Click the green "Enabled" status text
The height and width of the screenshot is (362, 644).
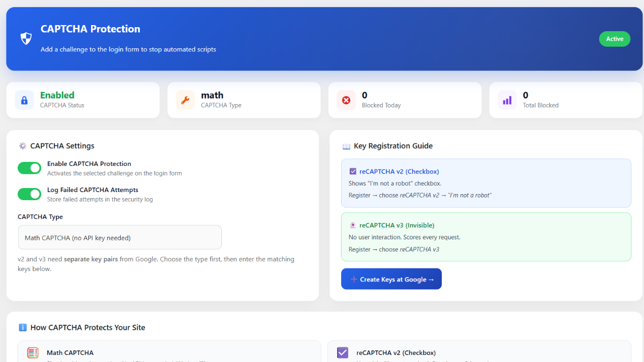click(57, 95)
